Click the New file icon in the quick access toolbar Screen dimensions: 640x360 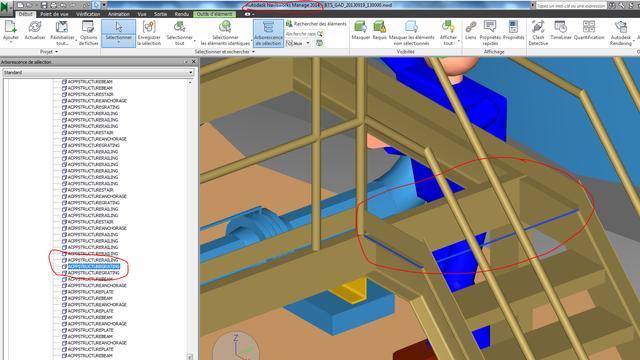(x=20, y=5)
